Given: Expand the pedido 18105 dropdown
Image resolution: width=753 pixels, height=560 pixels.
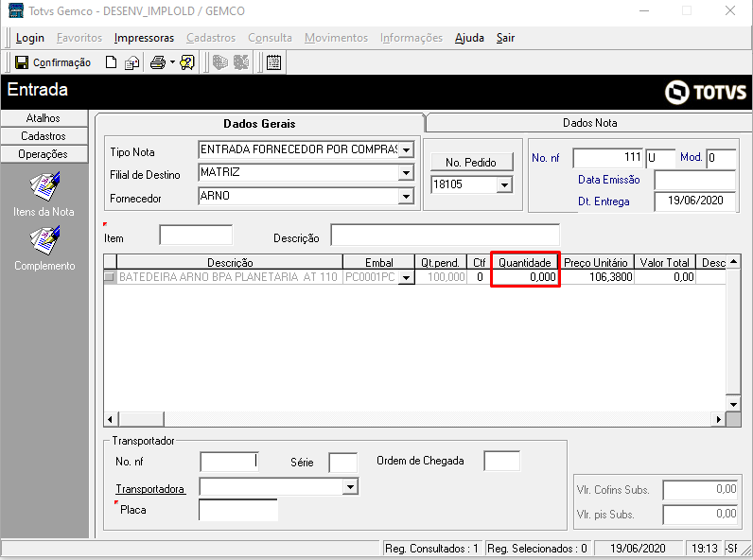Looking at the screenshot, I should 504,184.
